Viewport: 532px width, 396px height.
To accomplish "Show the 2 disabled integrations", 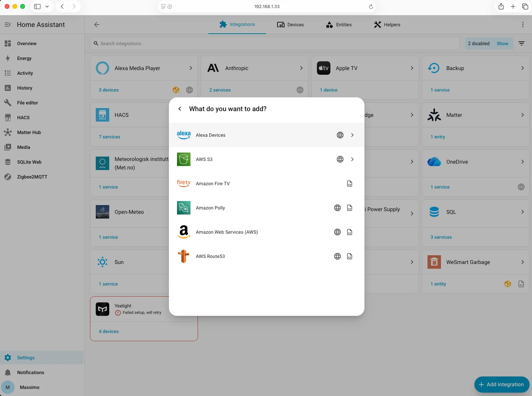I will pyautogui.click(x=502, y=43).
